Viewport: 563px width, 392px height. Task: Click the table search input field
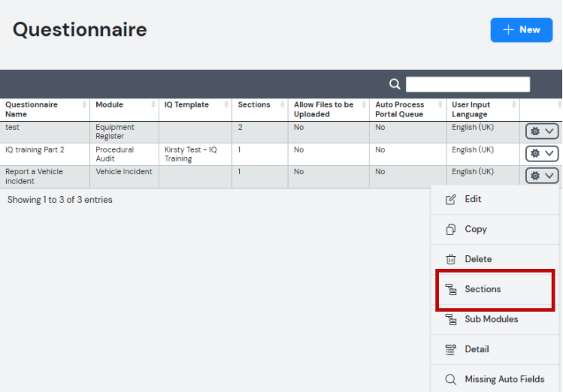(x=468, y=84)
